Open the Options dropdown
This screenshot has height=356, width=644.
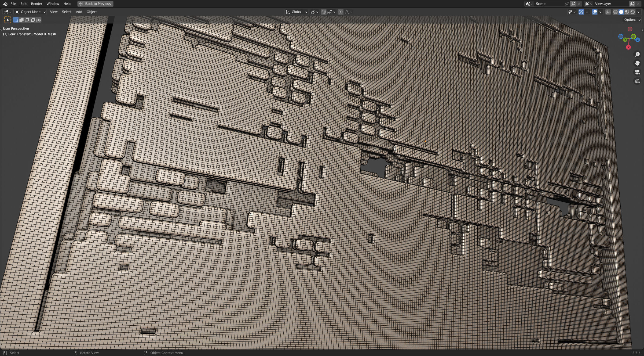click(x=632, y=20)
